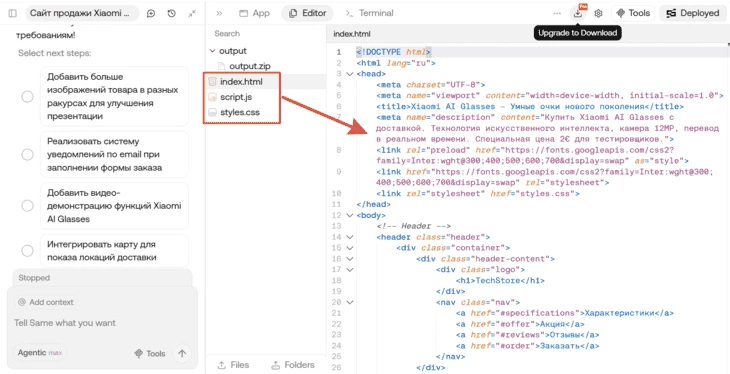Send message with up-arrow button
The image size is (730, 374).
click(182, 354)
